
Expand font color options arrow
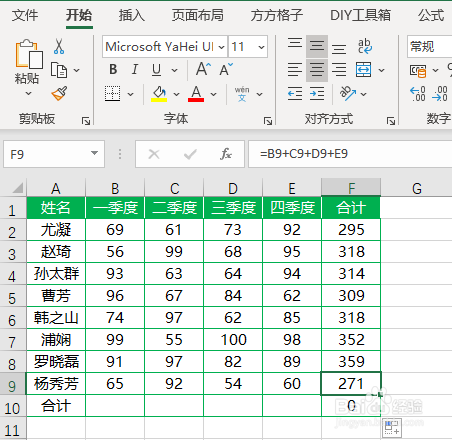click(x=213, y=94)
